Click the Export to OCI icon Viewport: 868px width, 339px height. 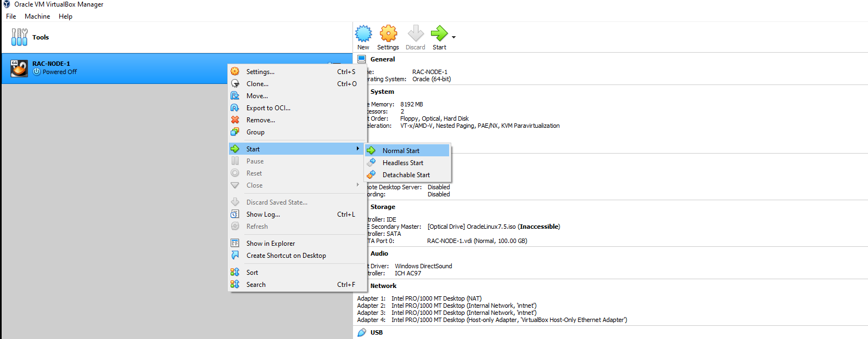235,108
